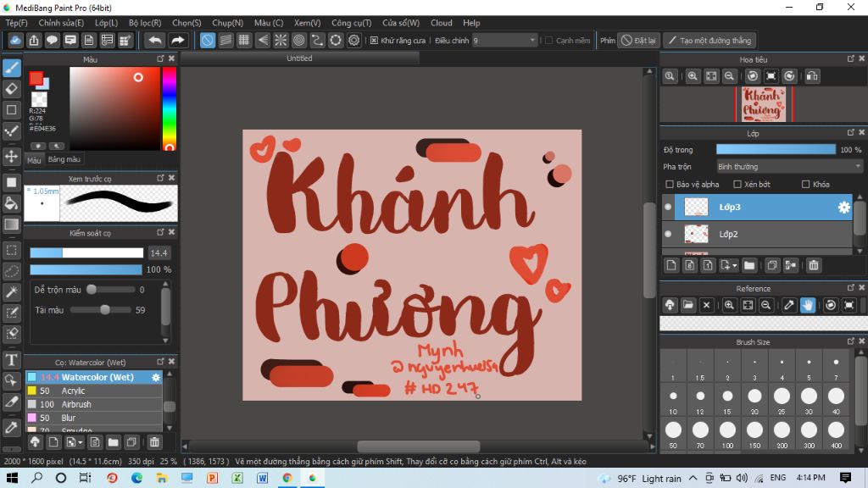Screen dimensions: 868x488
Task: Switch to the Bảng màu tab
Action: (64, 159)
